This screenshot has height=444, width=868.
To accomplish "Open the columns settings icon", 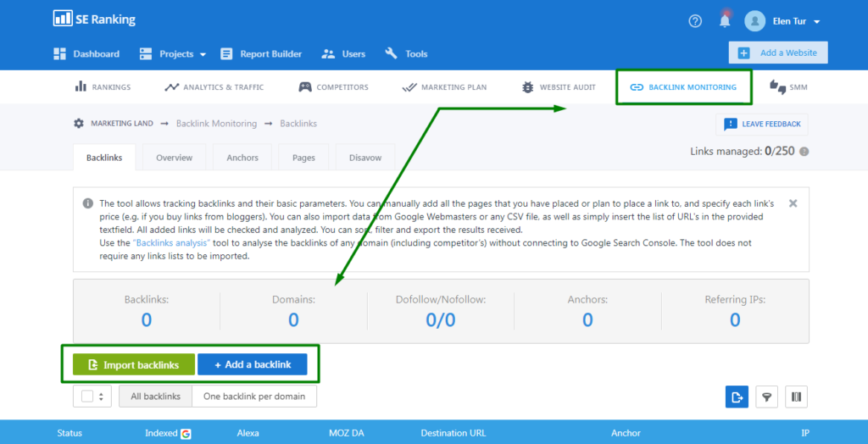I will (x=796, y=397).
